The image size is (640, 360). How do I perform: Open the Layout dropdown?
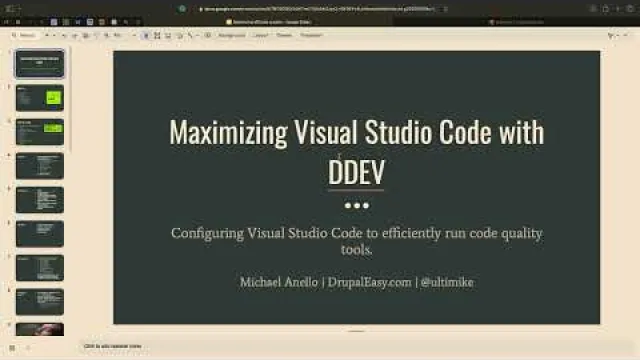tap(261, 36)
